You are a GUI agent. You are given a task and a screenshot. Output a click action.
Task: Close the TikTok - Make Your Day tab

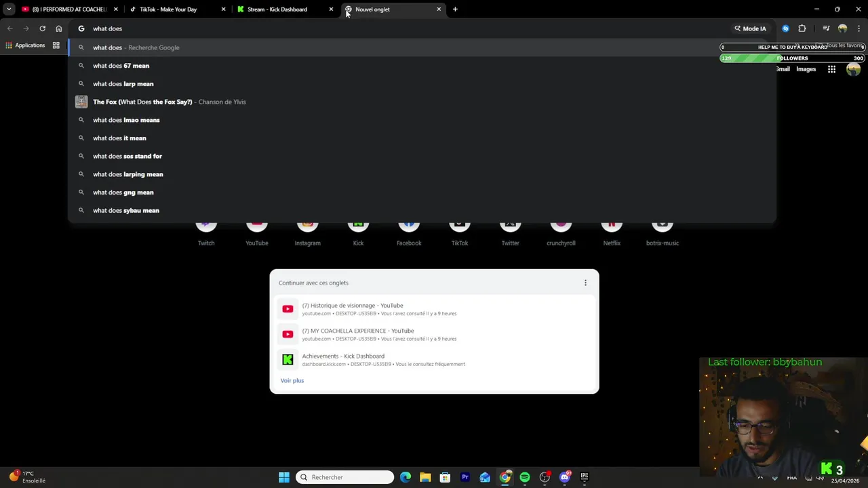pyautogui.click(x=223, y=9)
